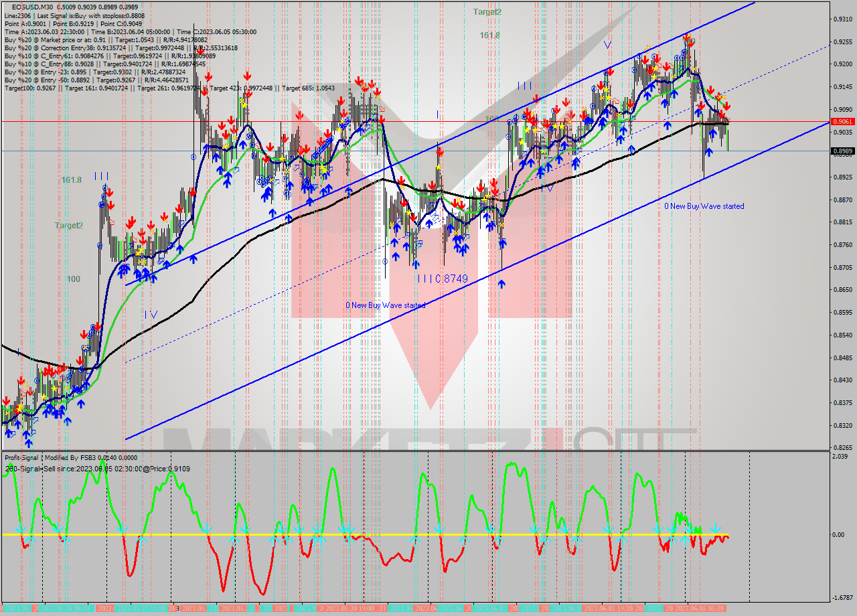Click the 0.9310 value on the price axis
Screen dimensions: 857x616
[x=842, y=19]
